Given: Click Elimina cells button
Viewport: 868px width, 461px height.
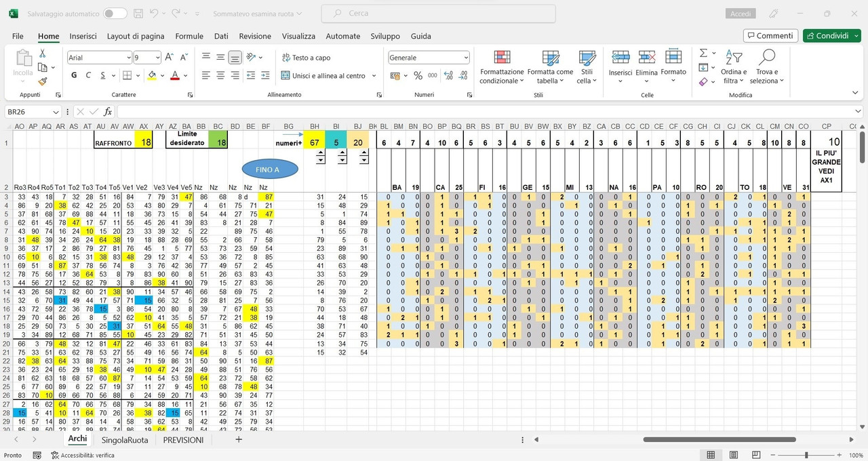Looking at the screenshot, I should tap(646, 66).
